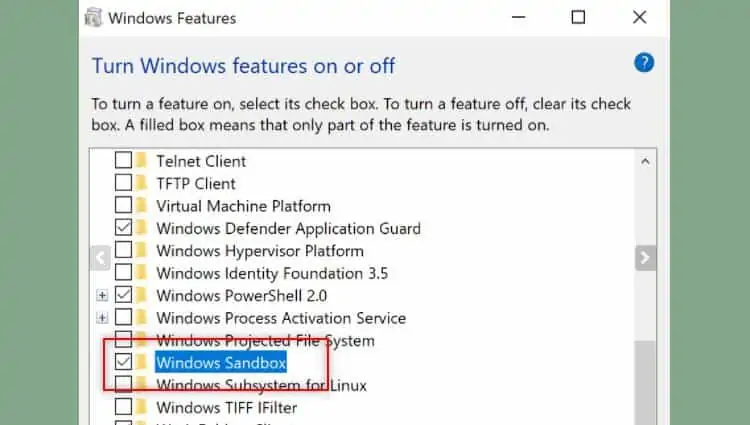Click the folder icon beside Telnet Client
The width and height of the screenshot is (750, 425).
(142, 160)
